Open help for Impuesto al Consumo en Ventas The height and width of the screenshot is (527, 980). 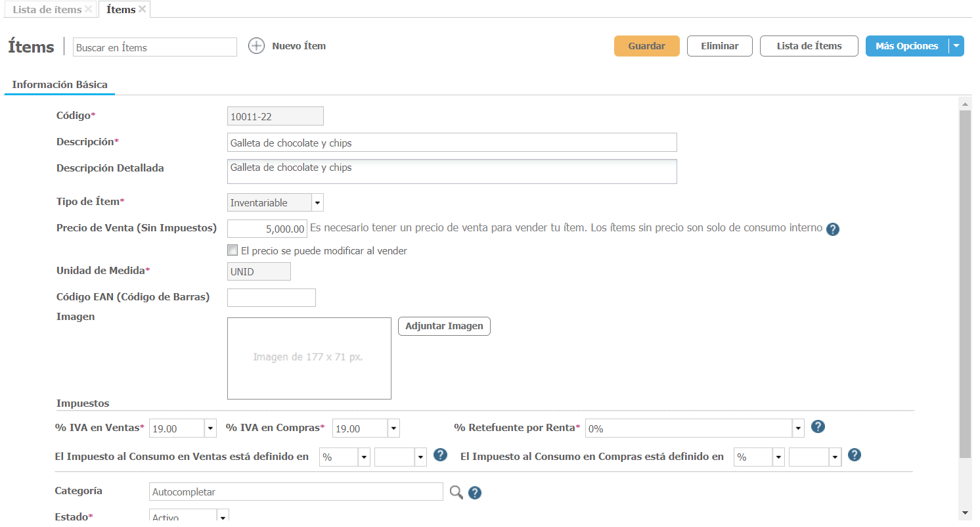pyautogui.click(x=440, y=455)
